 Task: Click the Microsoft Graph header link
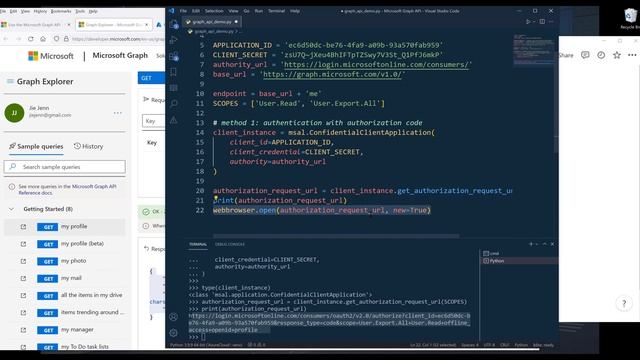tap(120, 56)
